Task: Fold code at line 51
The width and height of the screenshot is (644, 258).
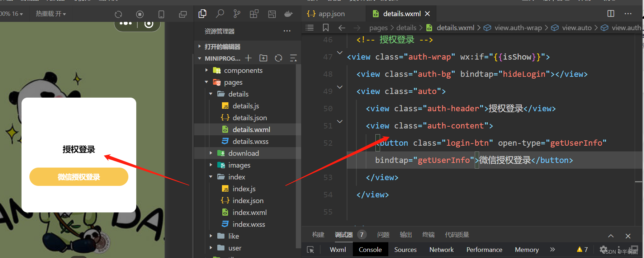Action: tap(340, 122)
